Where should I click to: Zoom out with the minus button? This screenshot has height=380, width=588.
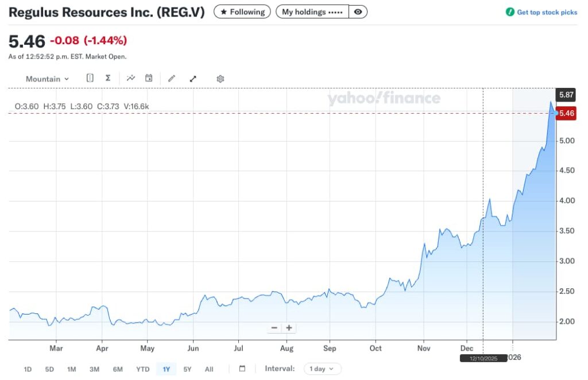[274, 328]
